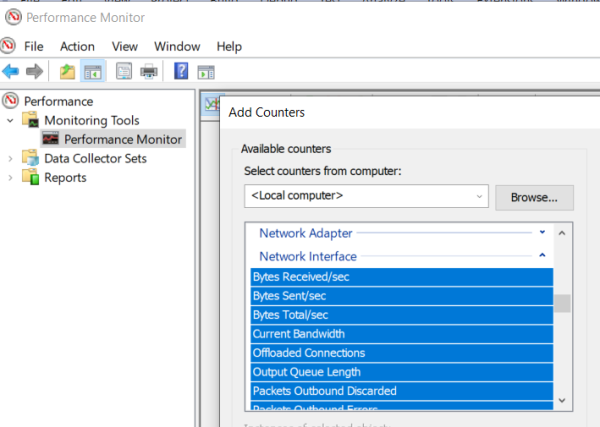Click the Performance Monitor title bar icon
600x427 pixels.
pos(13,17)
